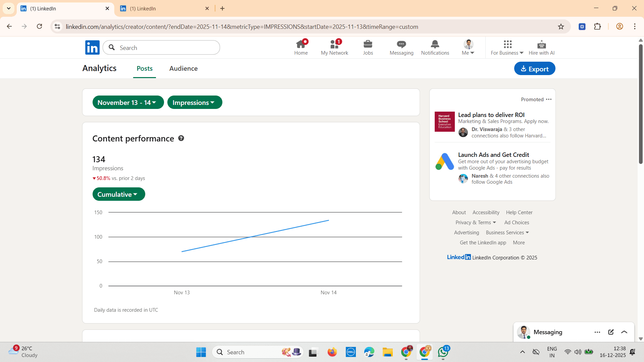Expand the For Business menu

pos(507,47)
